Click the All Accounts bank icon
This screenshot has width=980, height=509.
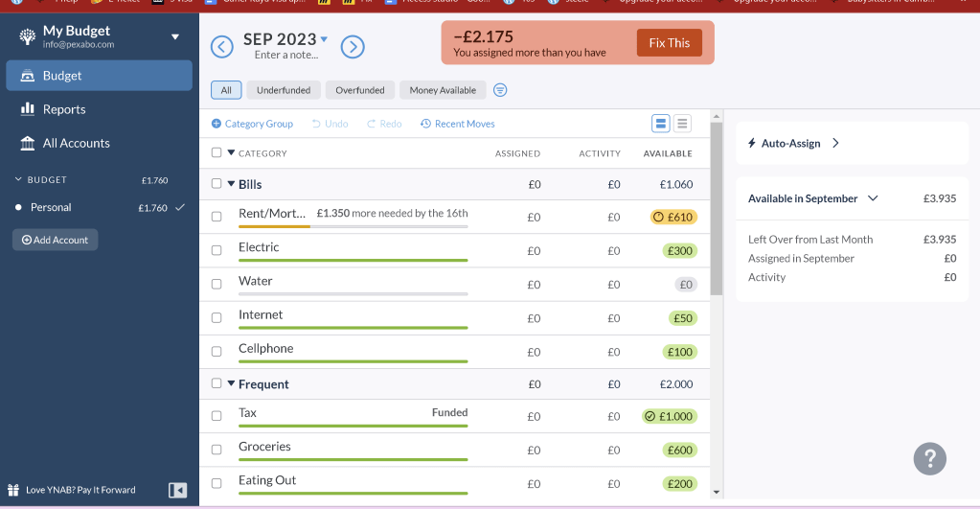(28, 143)
